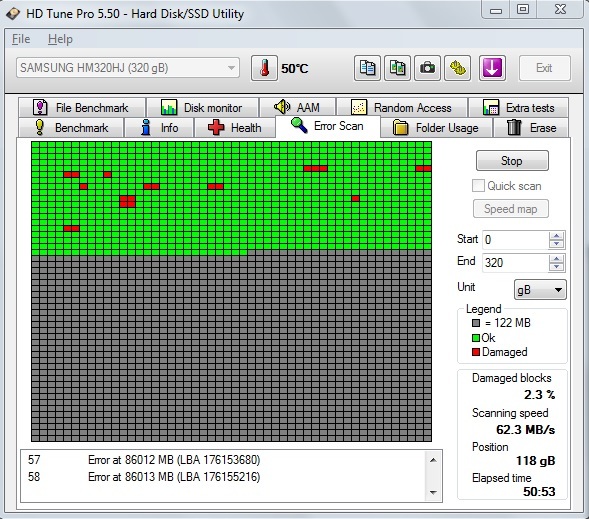Select the Error Scan tab

coord(328,126)
